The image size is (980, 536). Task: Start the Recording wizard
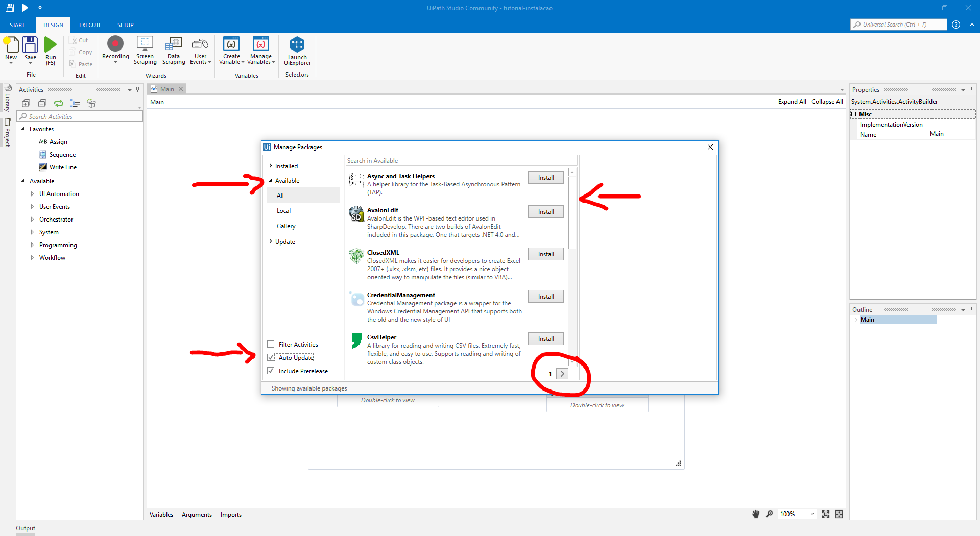coord(115,44)
